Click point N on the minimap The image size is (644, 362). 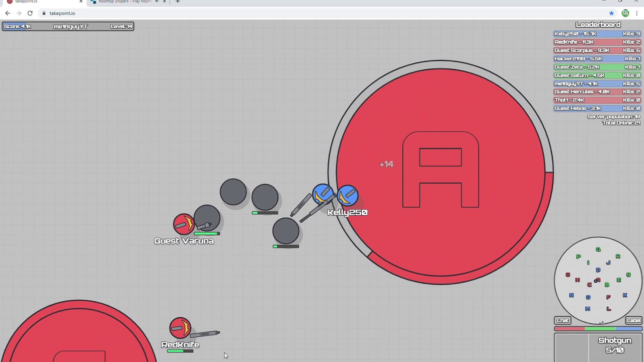(572, 295)
